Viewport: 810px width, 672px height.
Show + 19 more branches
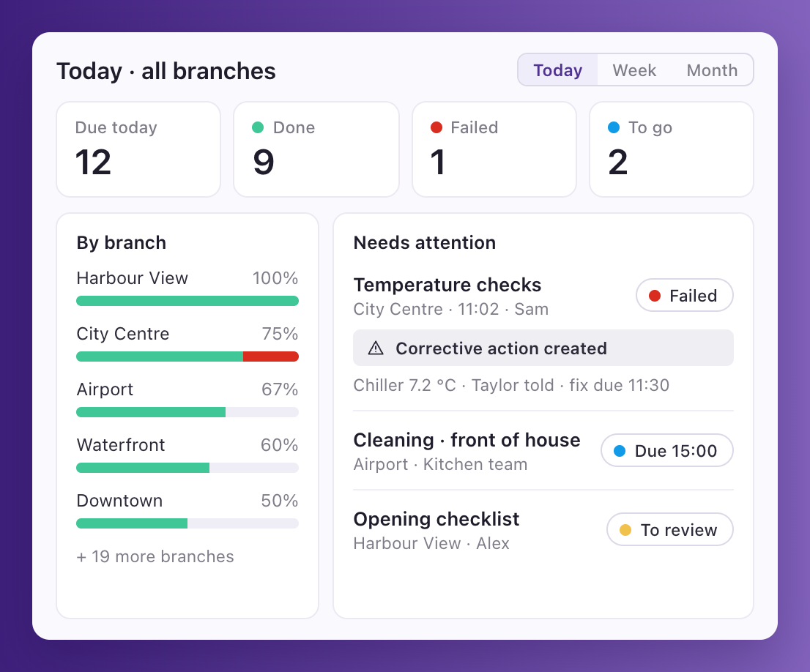click(x=155, y=556)
